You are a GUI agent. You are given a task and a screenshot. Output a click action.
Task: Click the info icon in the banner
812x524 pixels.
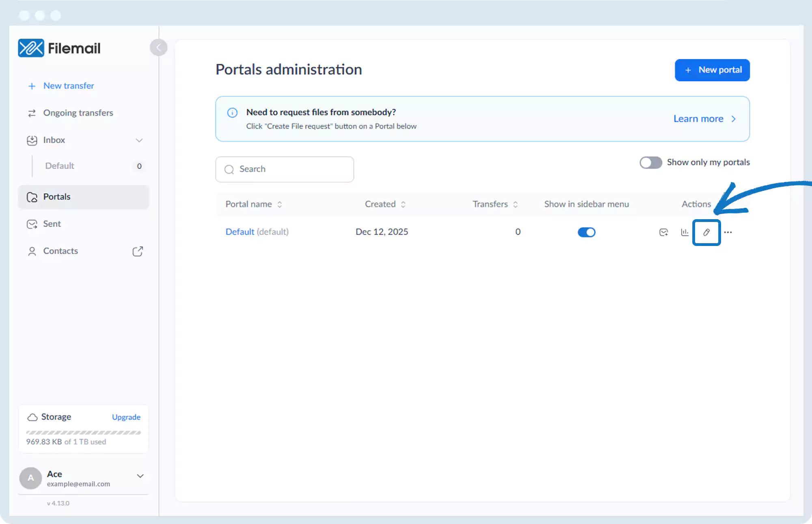(x=232, y=112)
